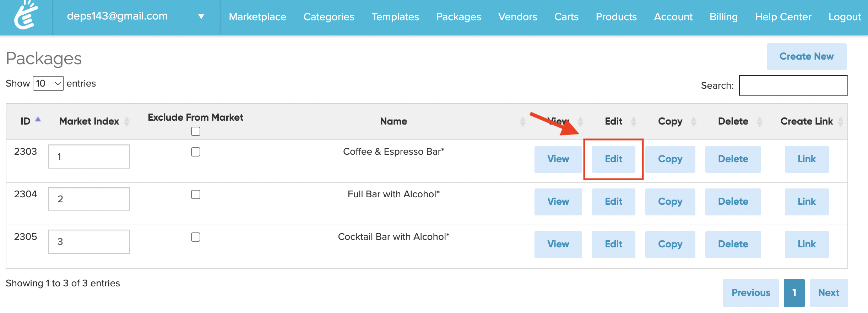Open the Show entries count dropdown
The width and height of the screenshot is (868, 313).
(48, 83)
